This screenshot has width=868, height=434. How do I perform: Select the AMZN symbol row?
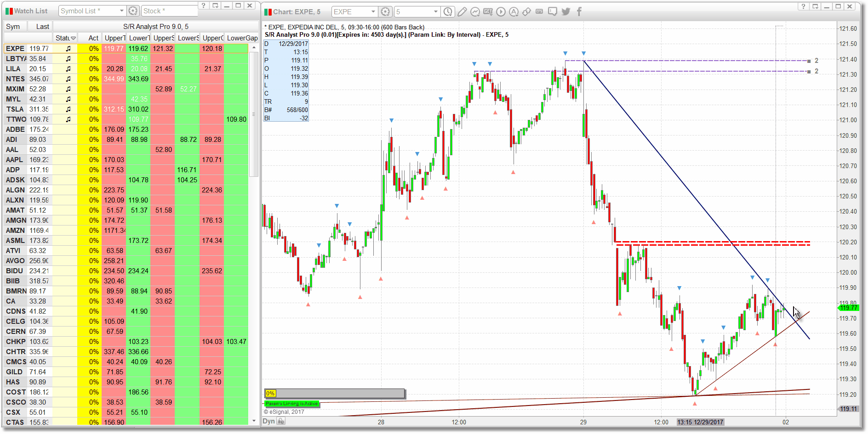[x=126, y=230]
